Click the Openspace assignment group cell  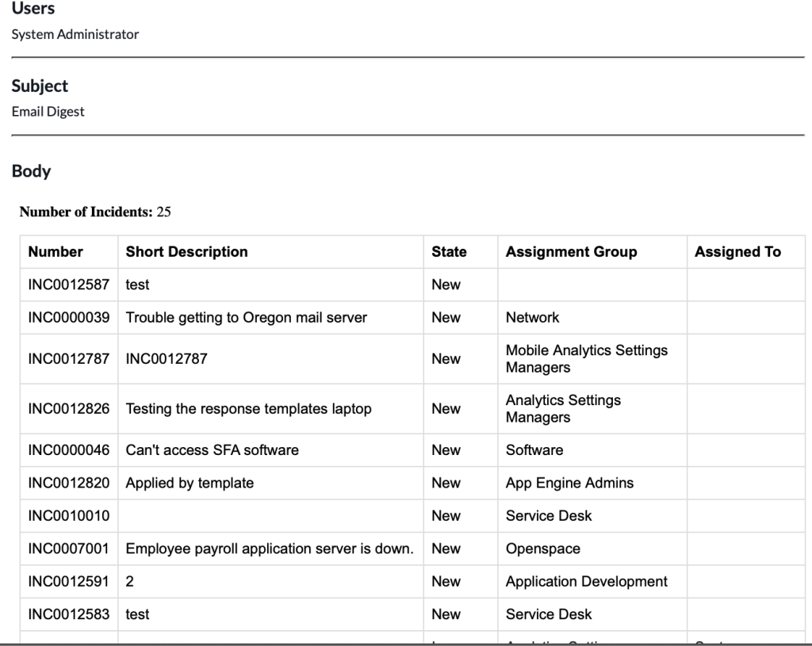[x=542, y=549]
